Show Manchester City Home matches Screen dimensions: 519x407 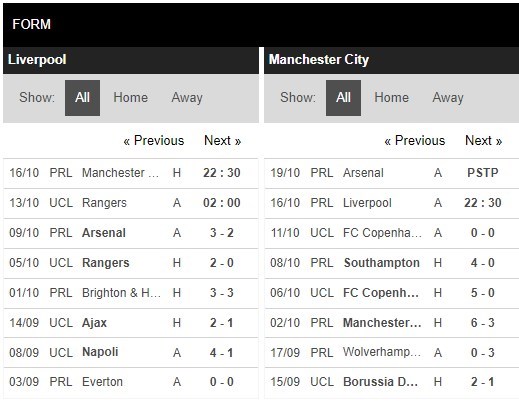pyautogui.click(x=391, y=98)
